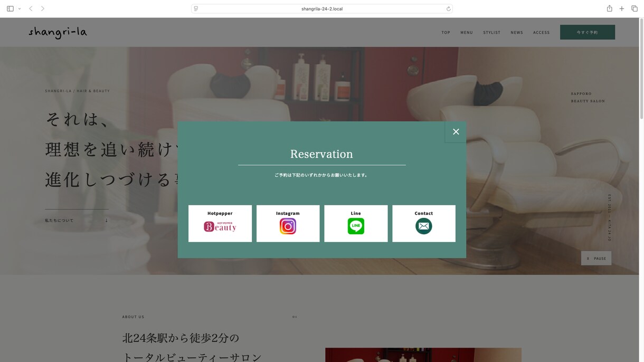This screenshot has height=362, width=644.
Task: Go to the TOP menu item
Action: (446, 32)
